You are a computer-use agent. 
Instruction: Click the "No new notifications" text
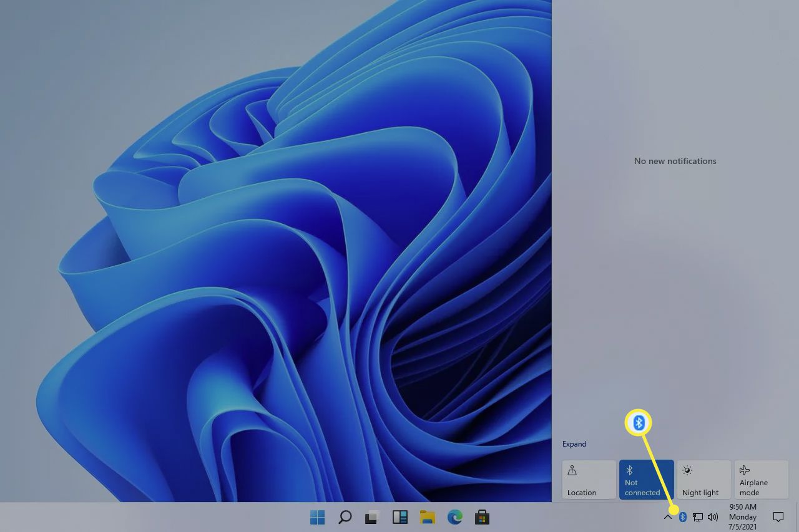(x=675, y=161)
